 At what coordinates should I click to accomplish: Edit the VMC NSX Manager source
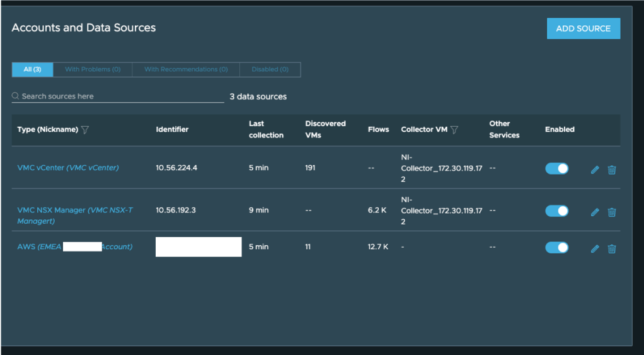[x=595, y=212]
